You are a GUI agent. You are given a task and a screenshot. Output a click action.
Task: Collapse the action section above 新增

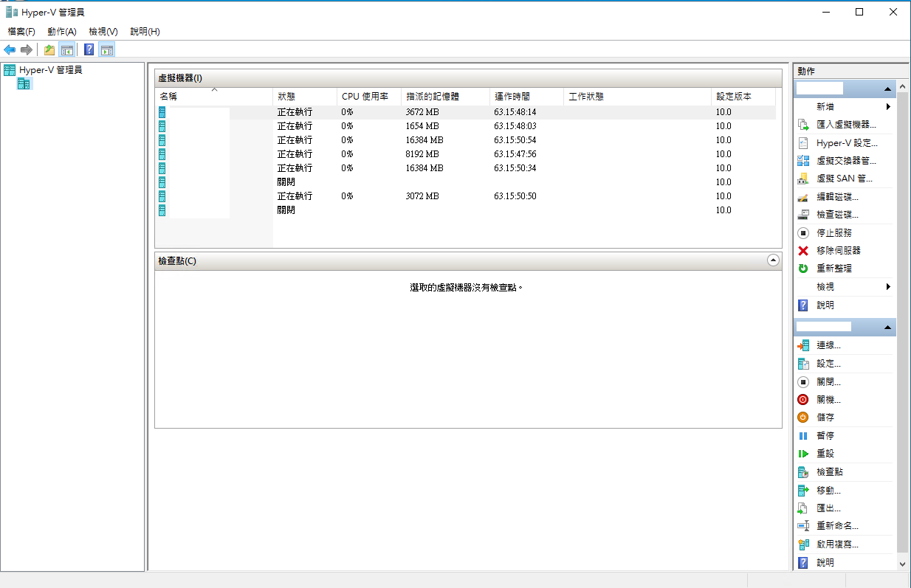[x=887, y=89]
